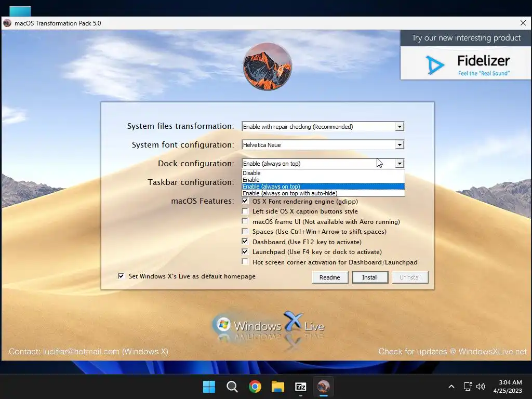
Task: Open the volume tray icon
Action: [481, 387]
